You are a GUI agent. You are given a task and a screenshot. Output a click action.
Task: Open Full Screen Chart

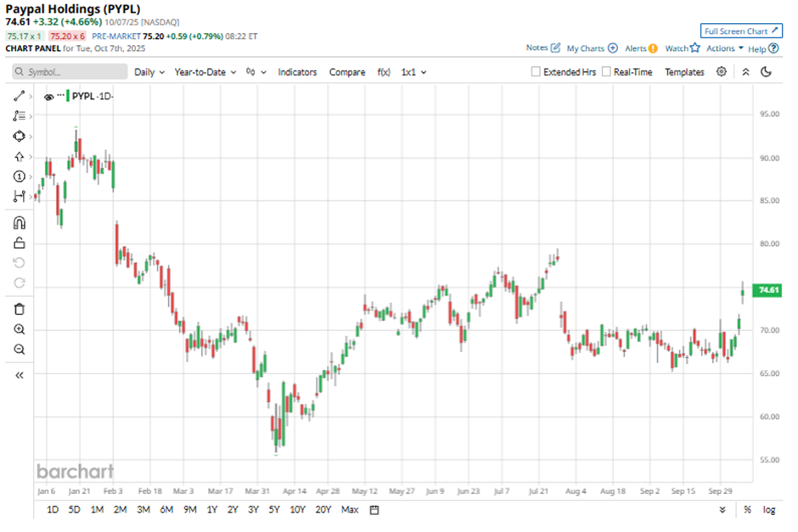(x=741, y=31)
